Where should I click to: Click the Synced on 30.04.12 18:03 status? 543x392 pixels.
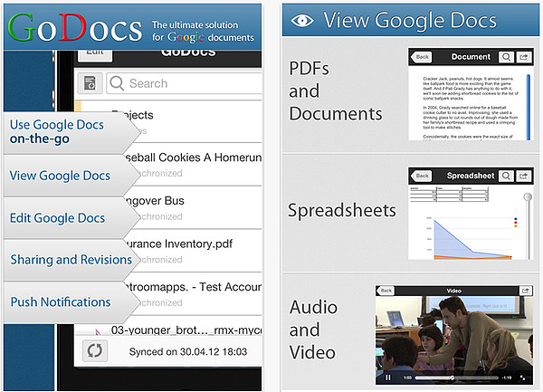188,352
